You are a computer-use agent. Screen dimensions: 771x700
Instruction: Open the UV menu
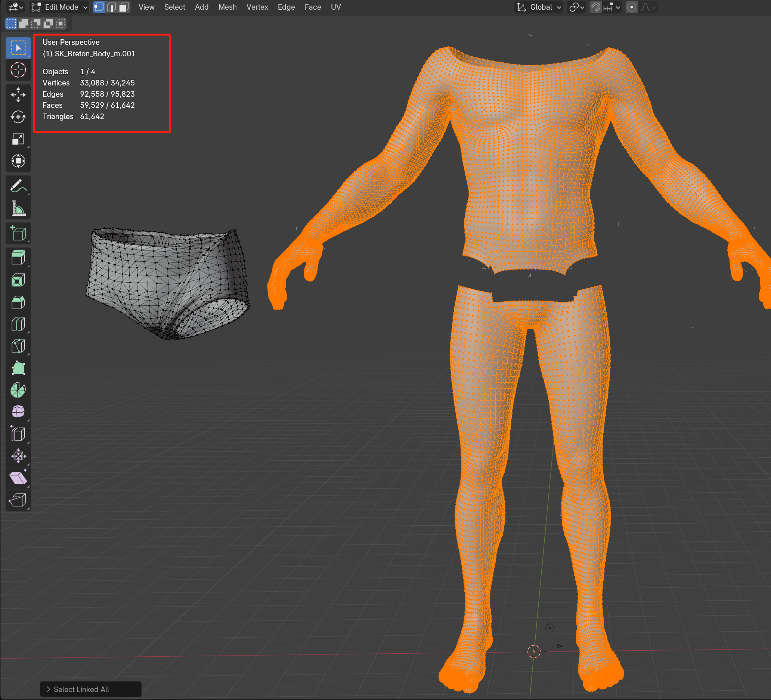pyautogui.click(x=335, y=7)
